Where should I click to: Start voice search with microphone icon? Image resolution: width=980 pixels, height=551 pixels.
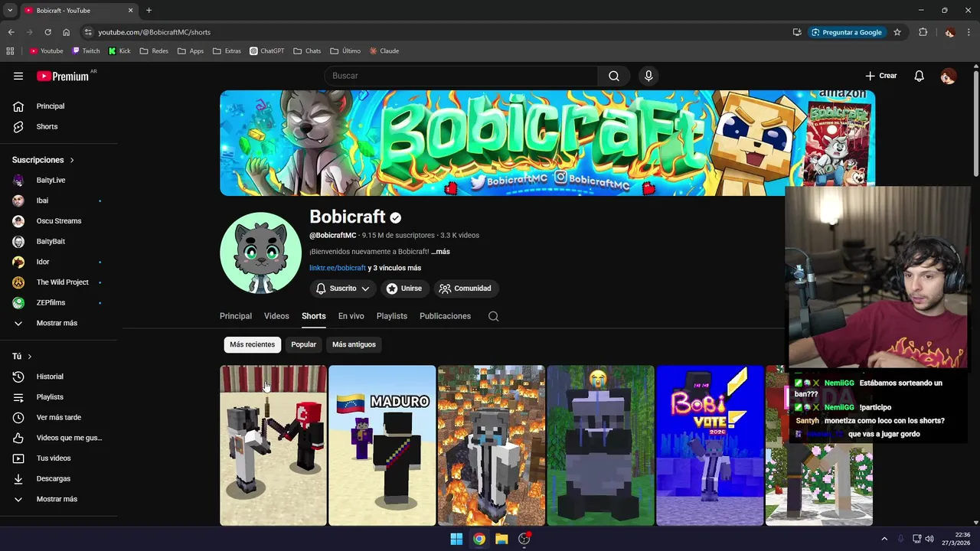(x=648, y=76)
